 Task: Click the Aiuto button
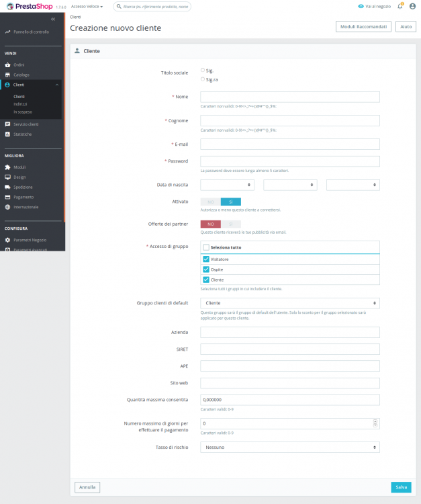[x=406, y=27]
